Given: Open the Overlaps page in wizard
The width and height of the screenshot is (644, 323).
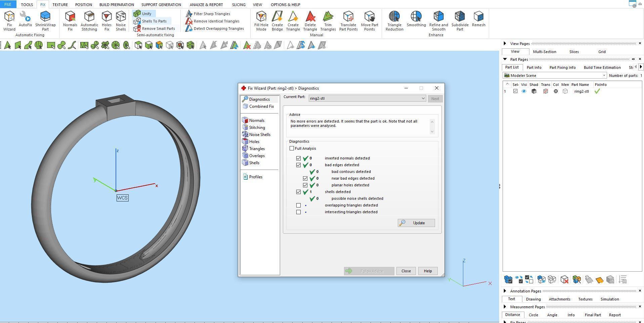Looking at the screenshot, I should click(254, 156).
